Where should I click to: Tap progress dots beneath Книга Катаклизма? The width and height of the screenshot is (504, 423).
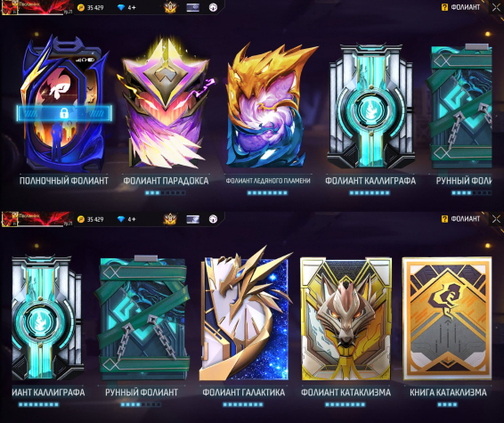click(x=447, y=404)
